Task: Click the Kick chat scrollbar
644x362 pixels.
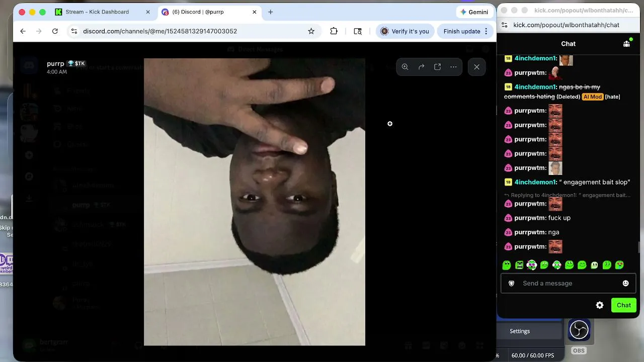Action: coord(639,248)
